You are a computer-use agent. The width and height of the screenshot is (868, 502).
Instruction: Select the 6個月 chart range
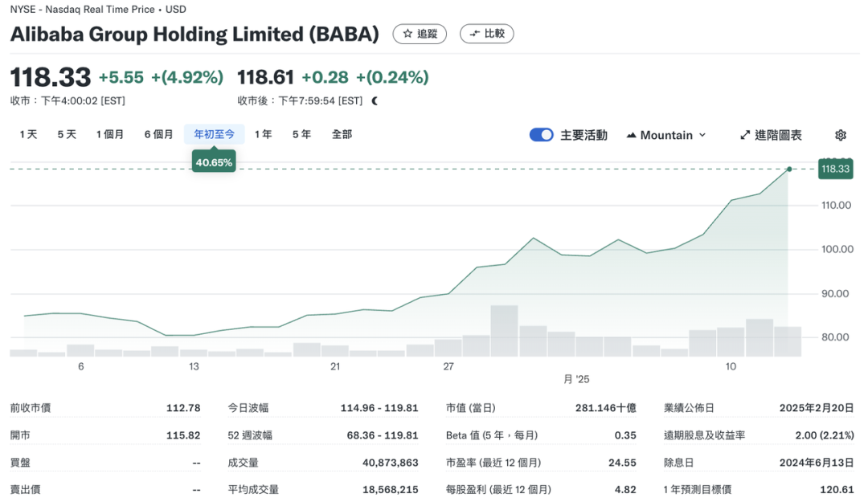tap(158, 134)
